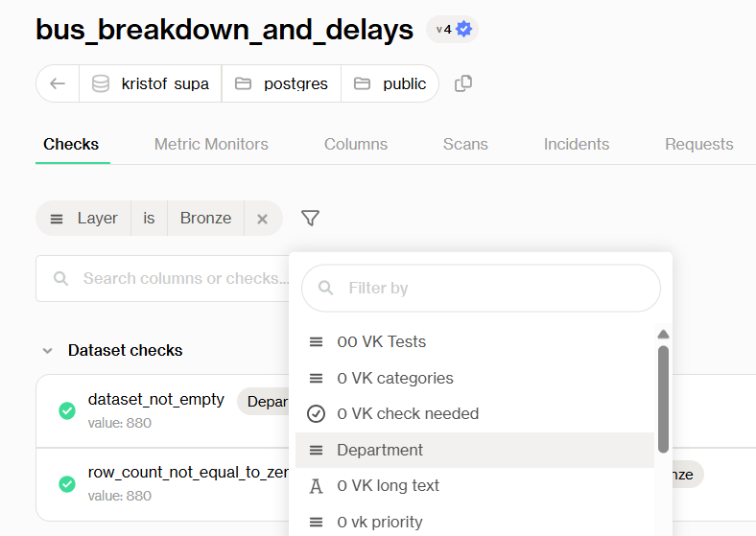Click green status icon for row_count check
The image size is (756, 536).
67,483
